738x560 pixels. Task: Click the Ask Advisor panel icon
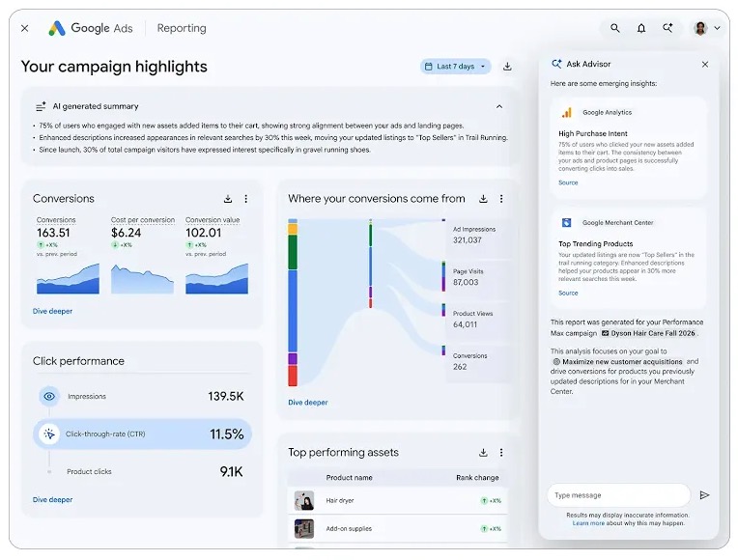click(x=556, y=64)
